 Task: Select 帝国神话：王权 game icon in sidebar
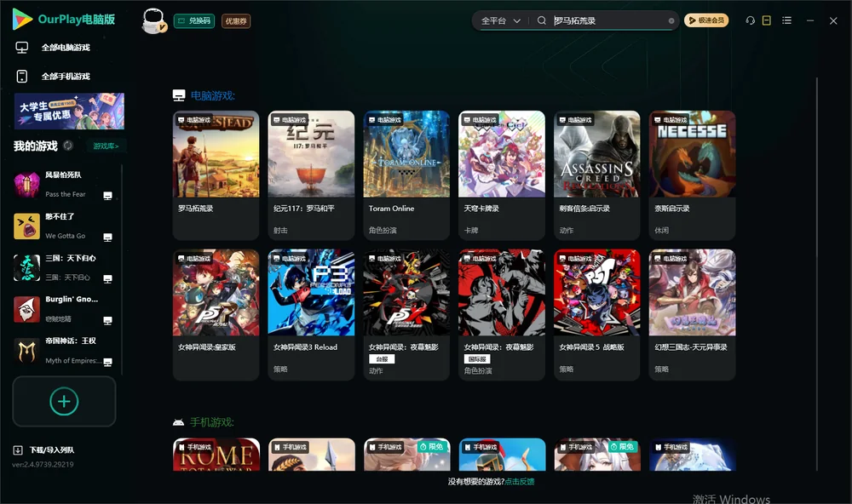tap(26, 352)
